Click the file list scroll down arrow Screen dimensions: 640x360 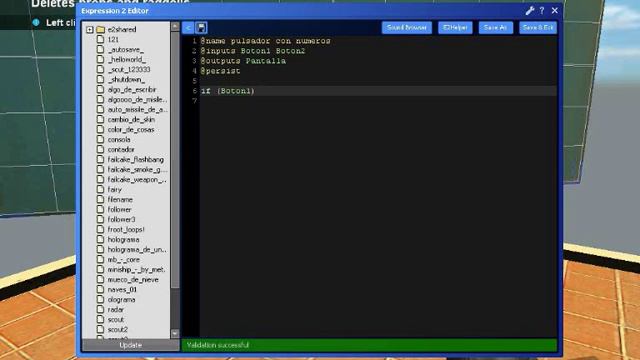click(x=175, y=334)
